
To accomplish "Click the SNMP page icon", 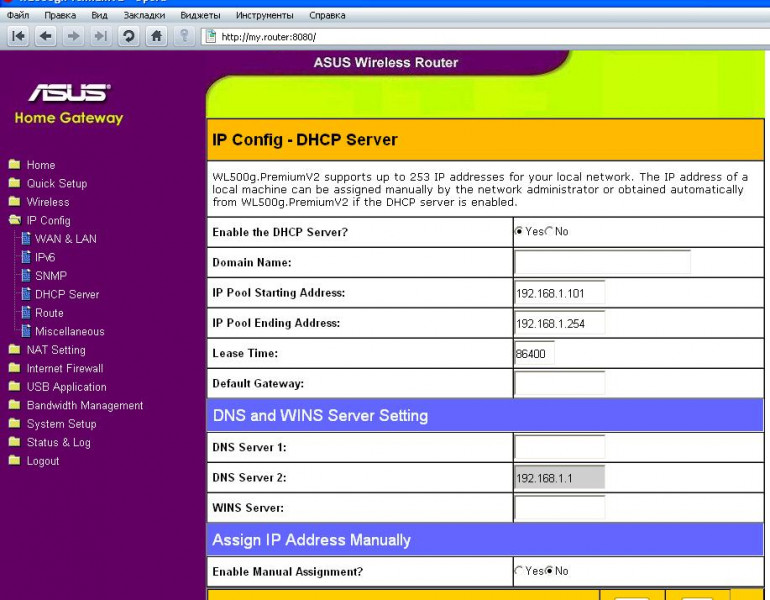I will pyautogui.click(x=26, y=275).
